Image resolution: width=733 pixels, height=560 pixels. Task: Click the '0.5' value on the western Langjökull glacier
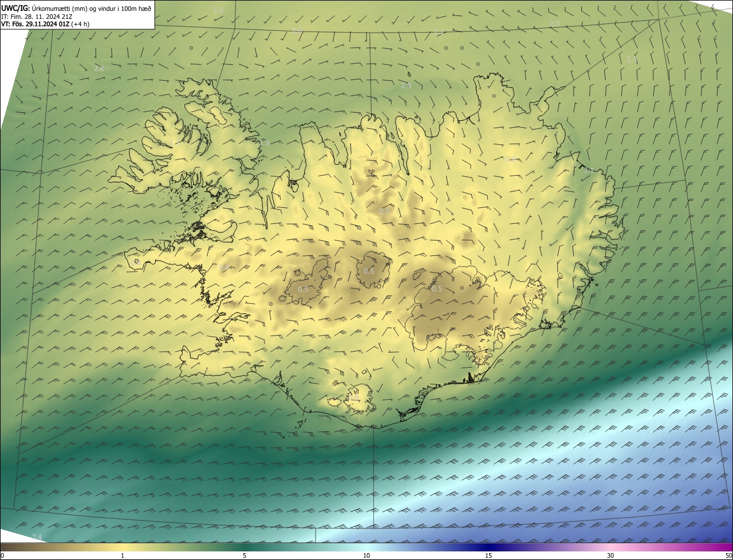tap(303, 289)
